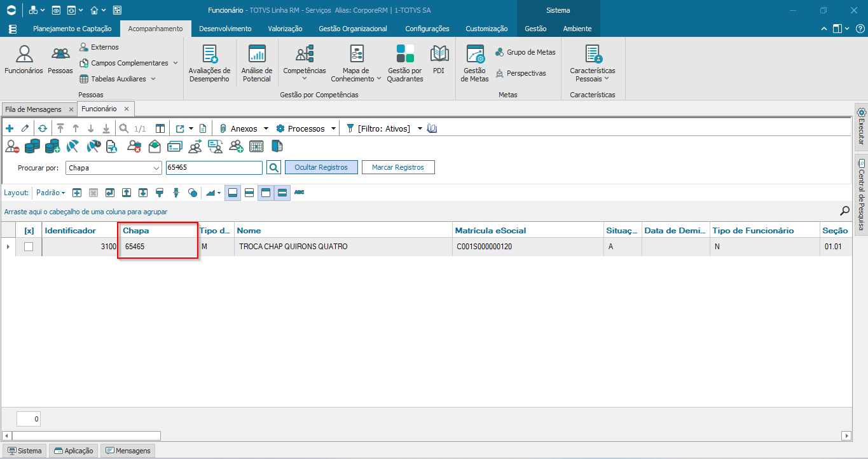Screen dimensions: 868x459
Task: Switch to the Configurações tab
Action: [x=427, y=29]
